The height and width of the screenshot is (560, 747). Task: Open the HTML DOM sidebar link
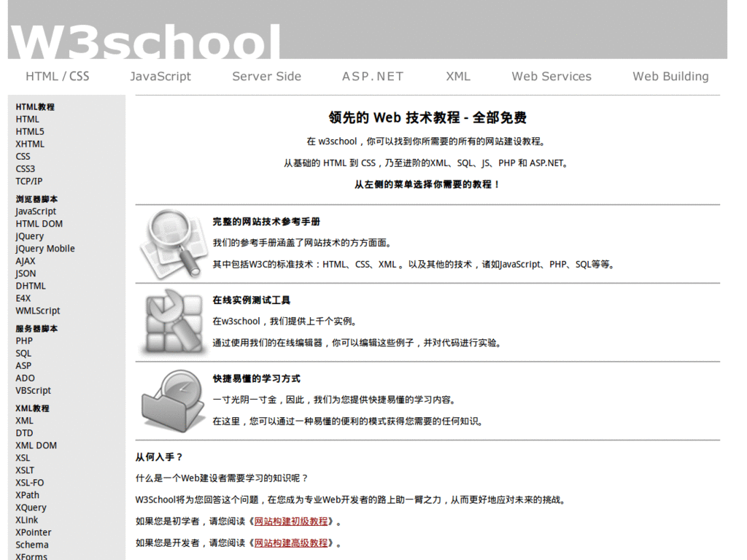[39, 223]
